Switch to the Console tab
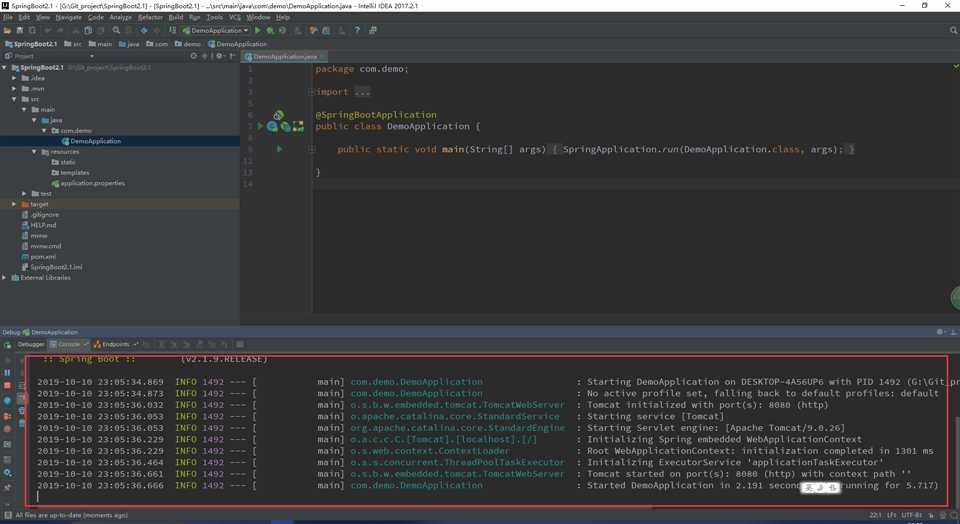Screen dimensions: 960x524 click(x=69, y=345)
